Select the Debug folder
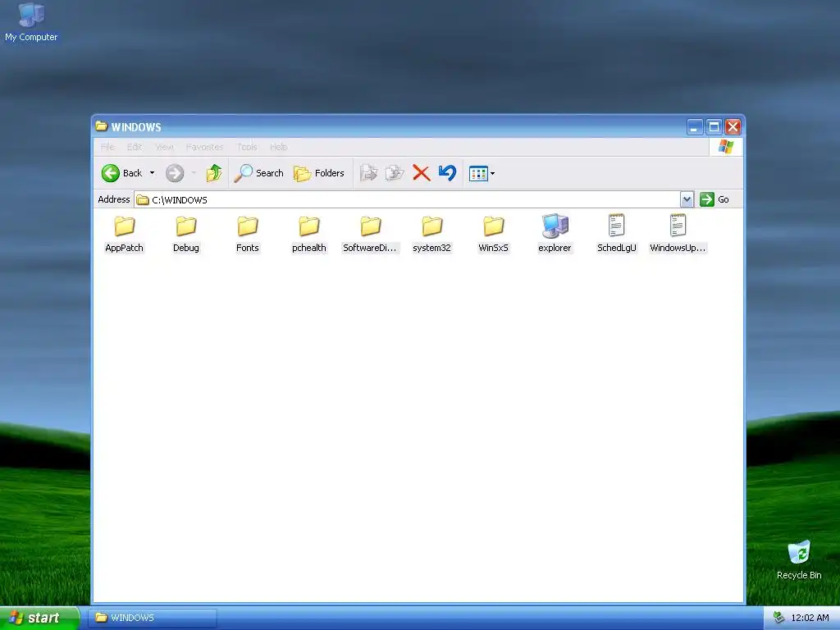This screenshot has height=630, width=840. point(186,234)
